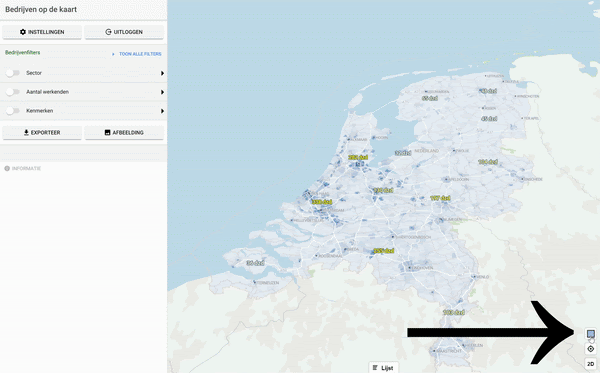The height and width of the screenshot is (373, 600).
Task: Expand the Kenmerken filter arrow
Action: [162, 111]
